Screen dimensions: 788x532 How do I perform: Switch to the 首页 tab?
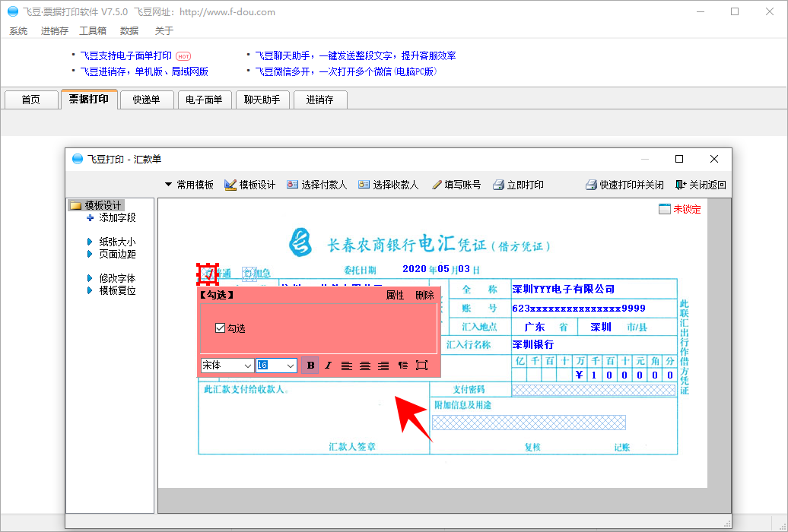point(30,100)
